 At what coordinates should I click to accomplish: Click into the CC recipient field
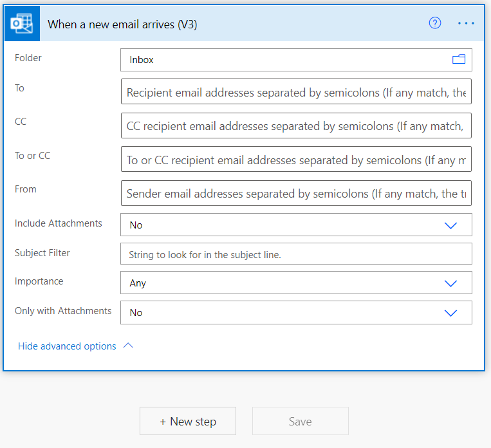pos(296,126)
